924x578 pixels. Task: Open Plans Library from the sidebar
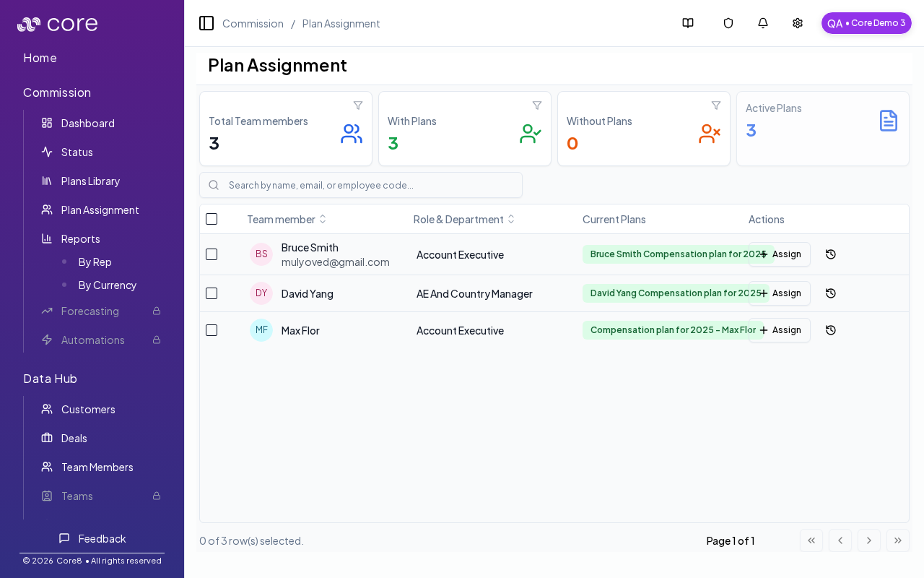pyautogui.click(x=90, y=181)
